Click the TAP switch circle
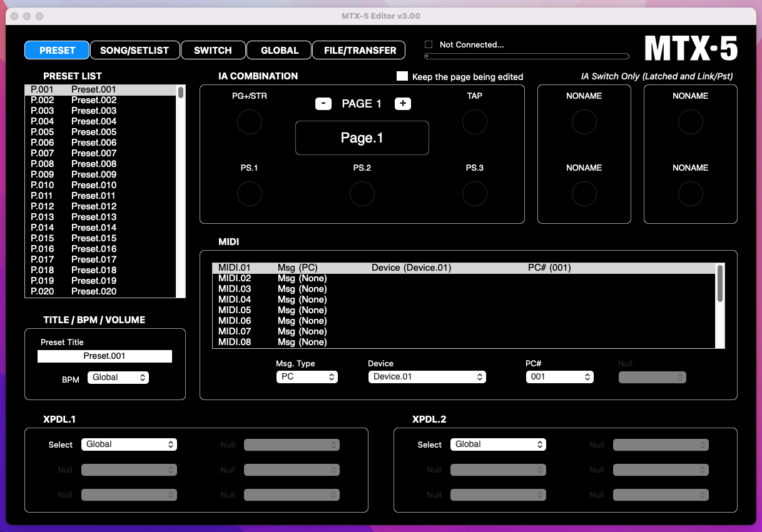This screenshot has height=532, width=762. (474, 122)
